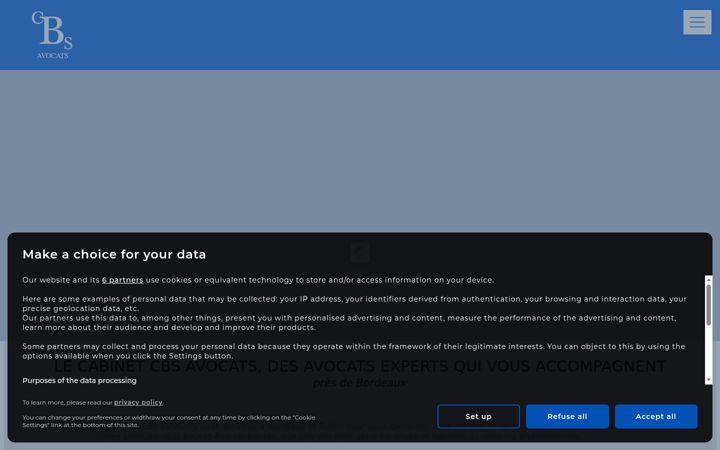Click the Refuse all button
The image size is (720, 450).
click(x=567, y=416)
